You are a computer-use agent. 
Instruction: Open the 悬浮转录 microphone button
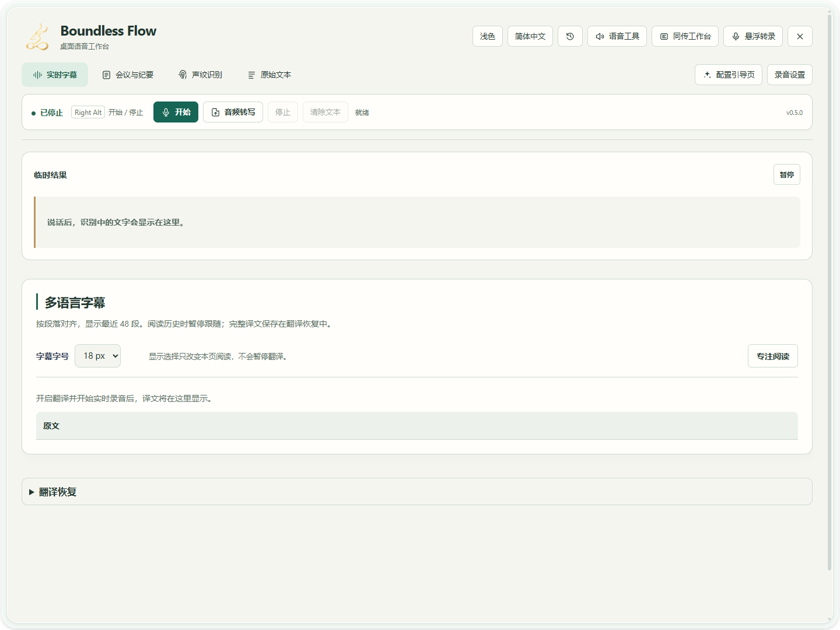point(753,36)
